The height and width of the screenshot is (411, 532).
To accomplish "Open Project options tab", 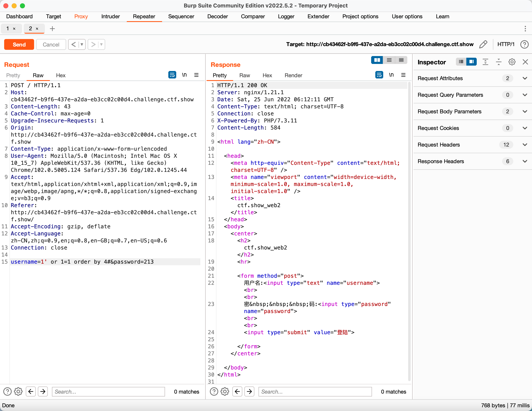I will tap(360, 17).
